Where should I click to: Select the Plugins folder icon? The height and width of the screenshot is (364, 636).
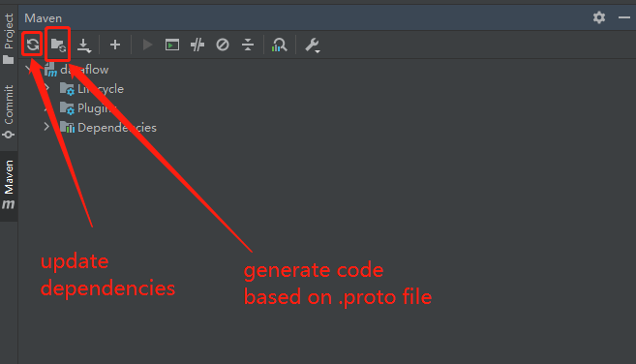click(x=67, y=108)
